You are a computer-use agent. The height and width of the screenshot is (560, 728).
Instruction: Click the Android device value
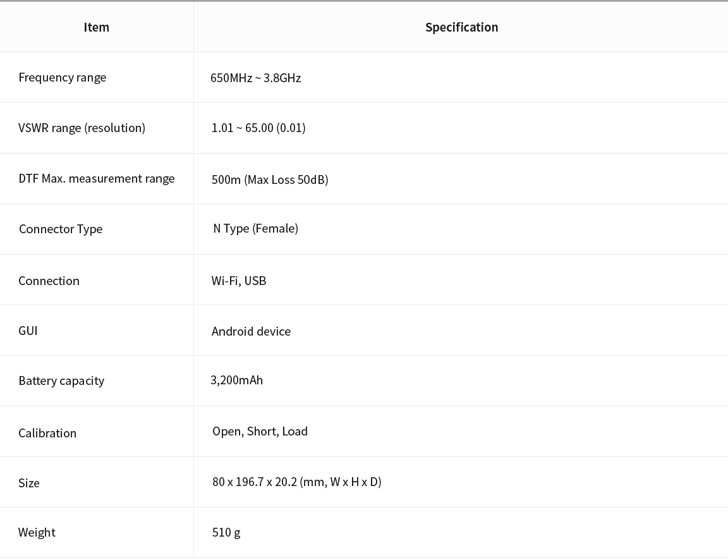point(251,332)
